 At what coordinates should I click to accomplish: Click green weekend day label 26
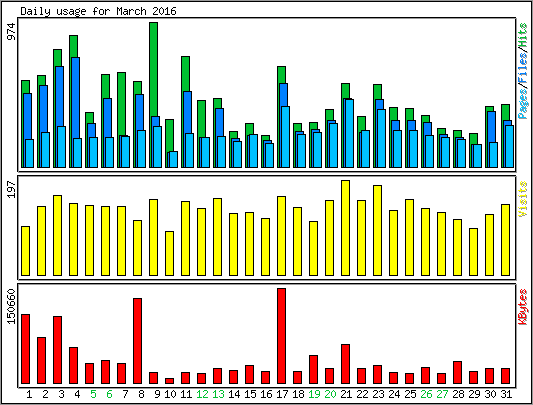coord(426,394)
